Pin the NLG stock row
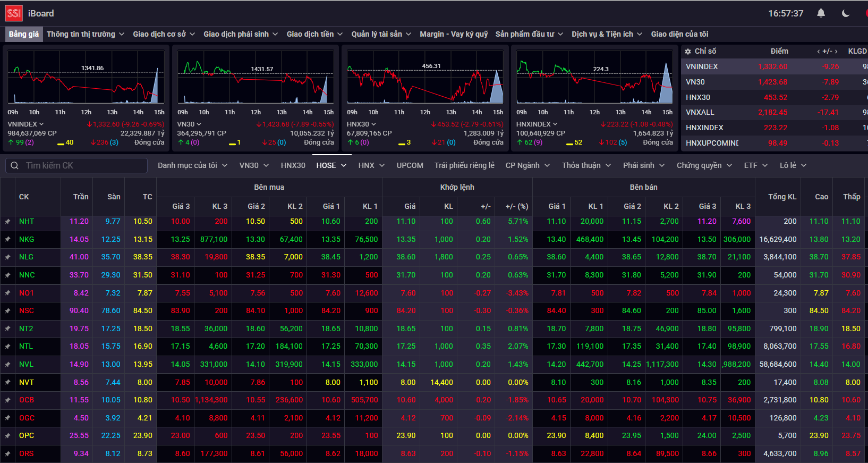This screenshot has height=463, width=868. pyautogui.click(x=7, y=257)
